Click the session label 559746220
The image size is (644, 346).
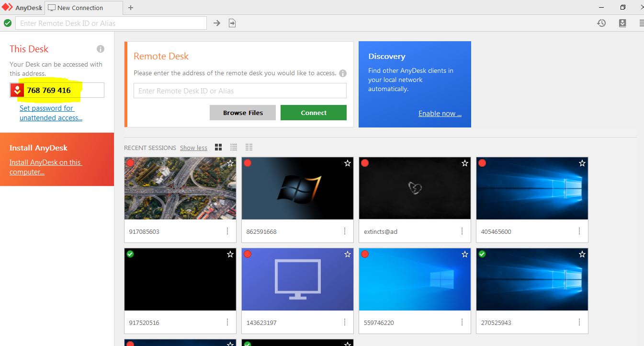(x=379, y=323)
